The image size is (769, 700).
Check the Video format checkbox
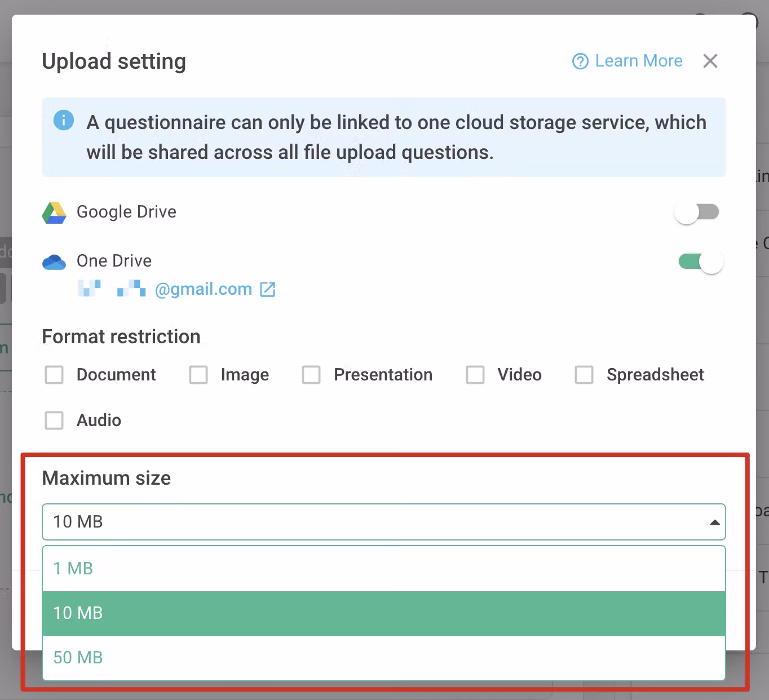(475, 375)
